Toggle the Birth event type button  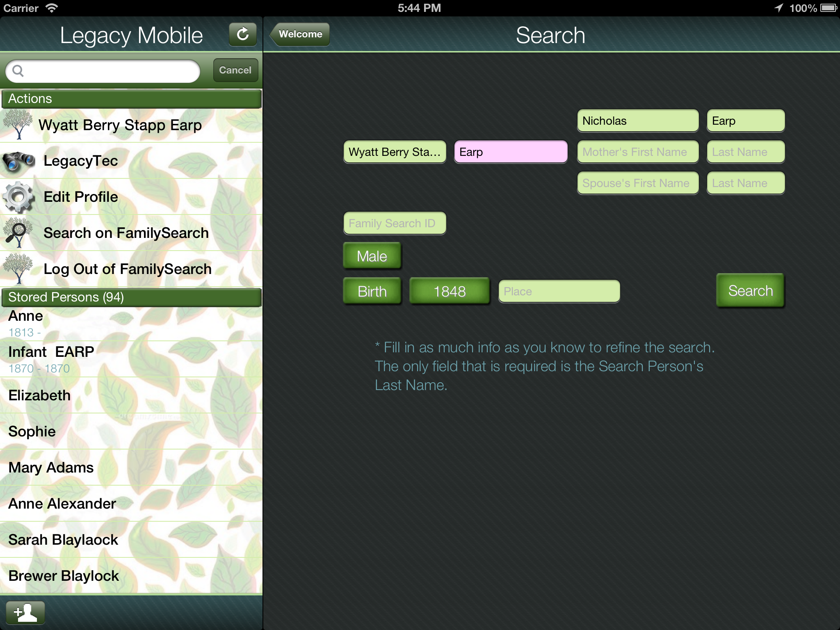pyautogui.click(x=372, y=291)
